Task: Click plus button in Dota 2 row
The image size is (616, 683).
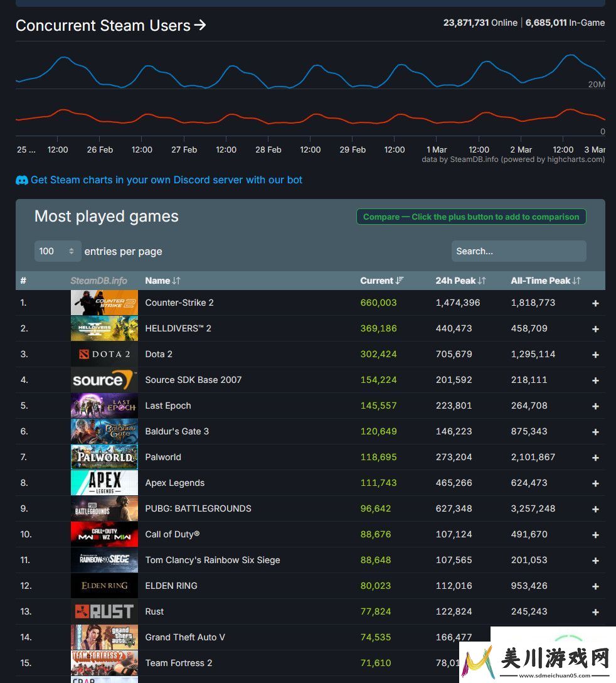Action: click(x=595, y=355)
